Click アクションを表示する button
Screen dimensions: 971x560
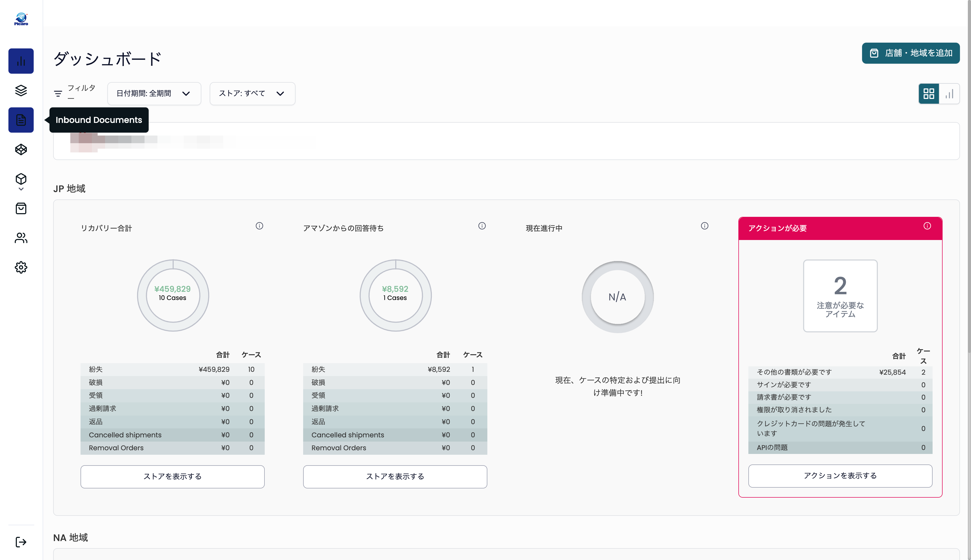point(841,476)
